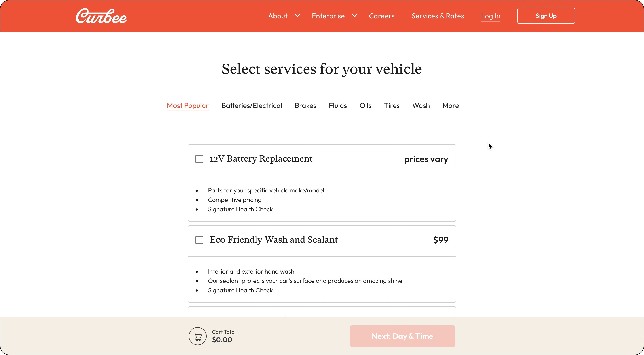
Task: Select the Most Popular tab
Action: point(188,106)
